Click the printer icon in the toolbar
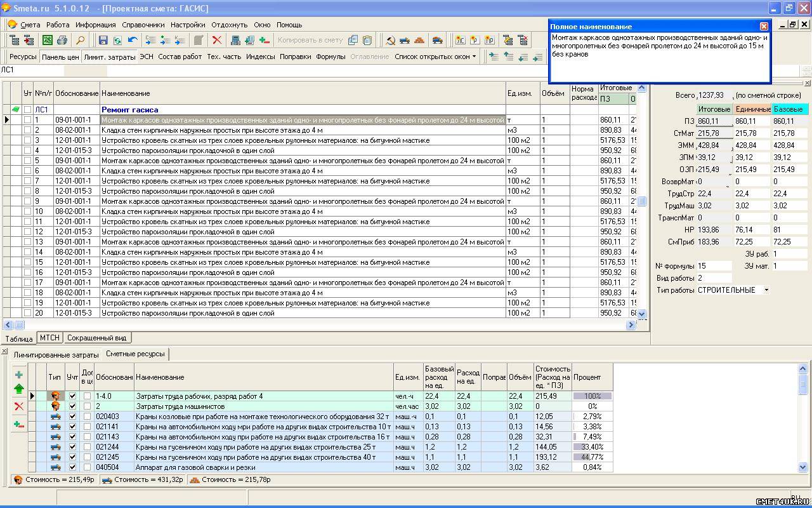This screenshot has width=812, height=508. click(62, 40)
